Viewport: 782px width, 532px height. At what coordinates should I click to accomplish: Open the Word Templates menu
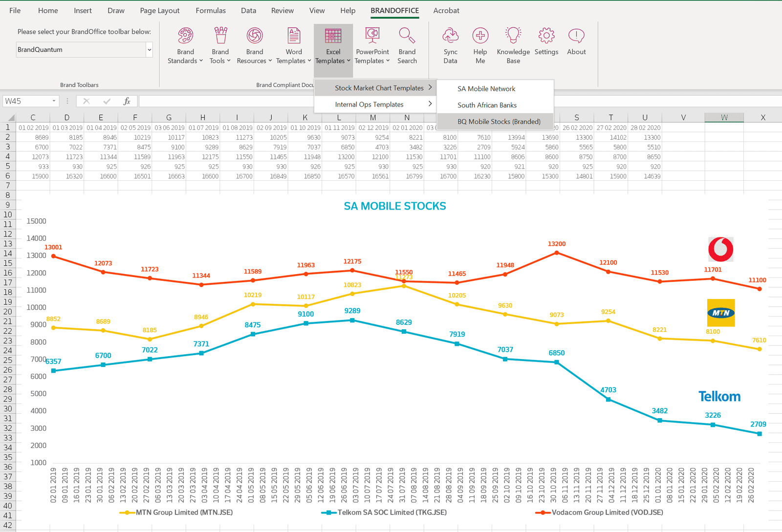tap(294, 46)
